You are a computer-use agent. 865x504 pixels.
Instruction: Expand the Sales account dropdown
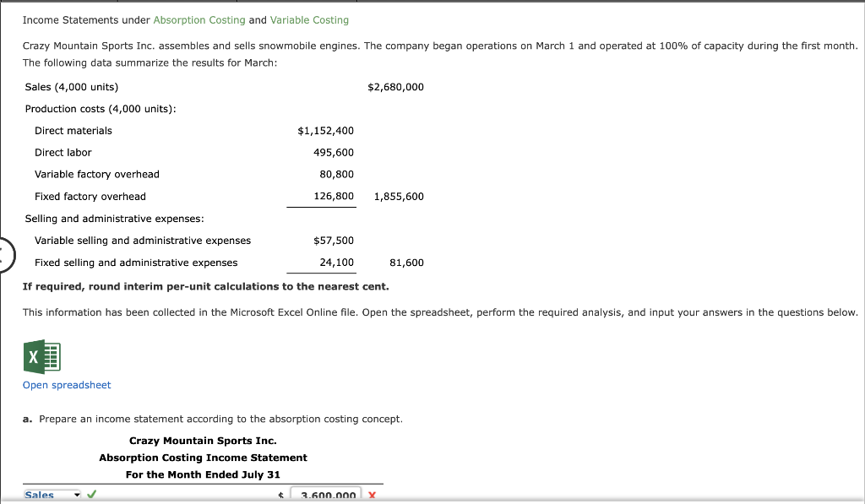pyautogui.click(x=52, y=495)
